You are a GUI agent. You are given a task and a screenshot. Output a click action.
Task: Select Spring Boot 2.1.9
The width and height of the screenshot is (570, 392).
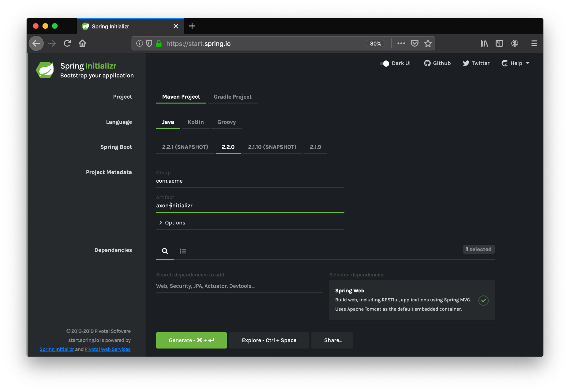[315, 147]
